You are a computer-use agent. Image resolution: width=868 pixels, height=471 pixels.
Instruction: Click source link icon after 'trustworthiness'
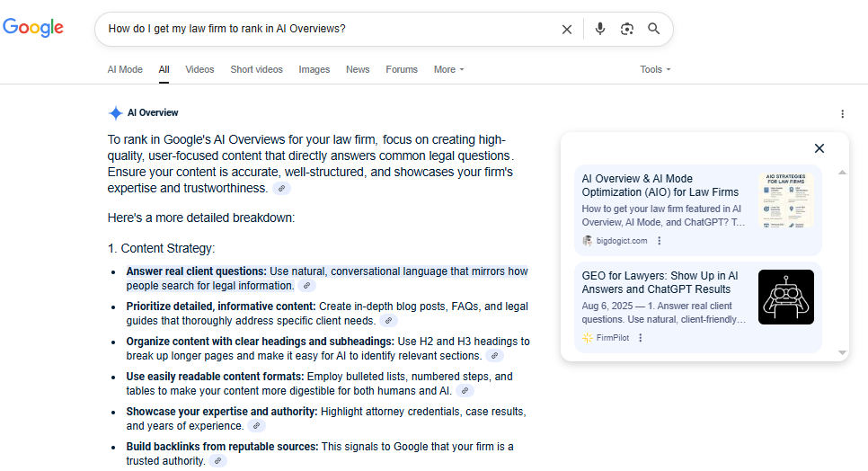[x=282, y=189]
